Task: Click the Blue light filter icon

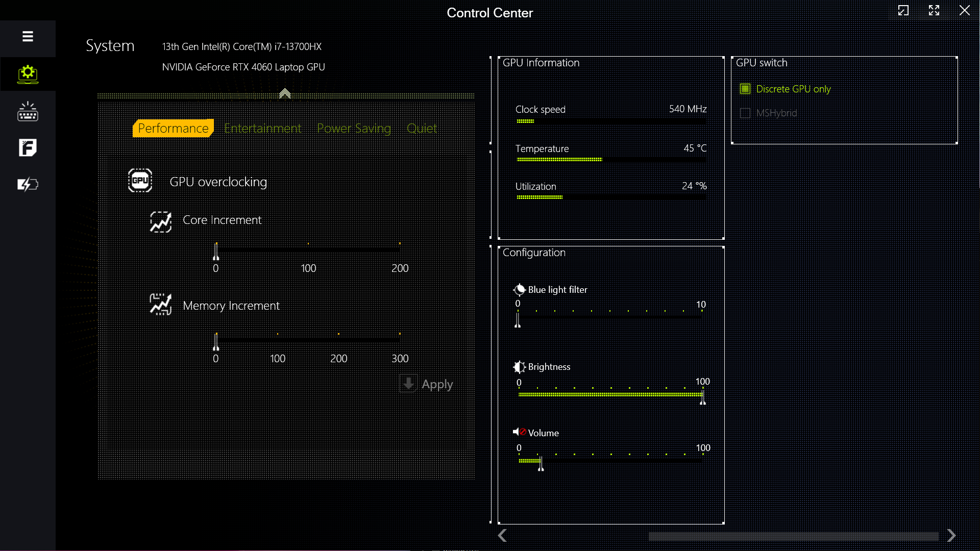Action: tap(519, 290)
